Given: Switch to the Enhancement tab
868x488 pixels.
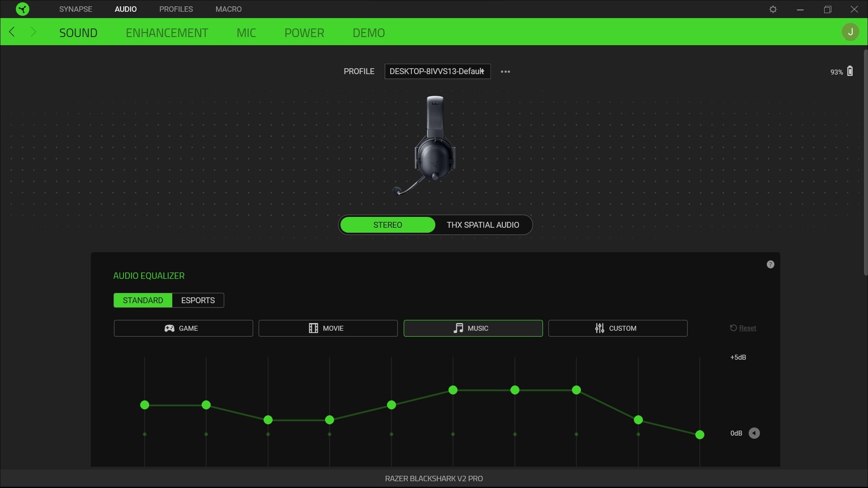Looking at the screenshot, I should click(167, 33).
